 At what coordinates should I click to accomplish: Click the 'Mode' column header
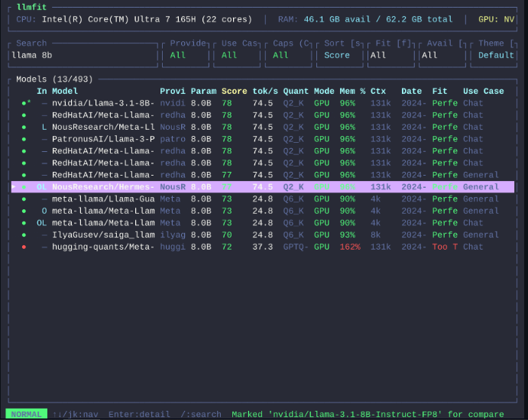324,91
